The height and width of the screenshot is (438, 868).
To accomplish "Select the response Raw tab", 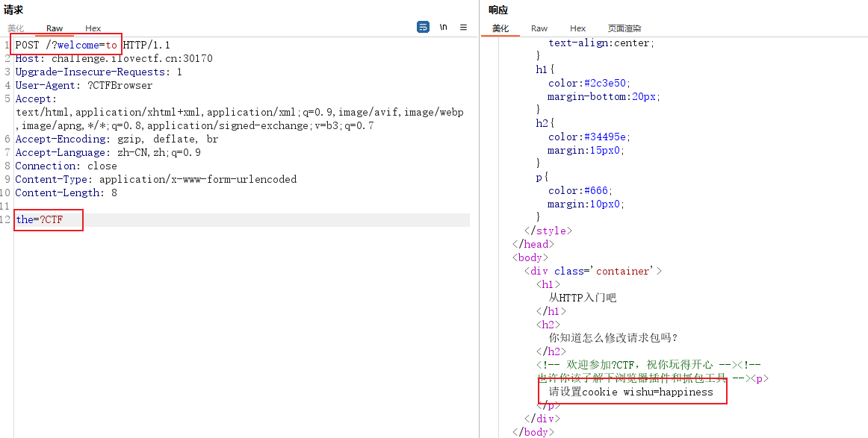I will coord(539,28).
